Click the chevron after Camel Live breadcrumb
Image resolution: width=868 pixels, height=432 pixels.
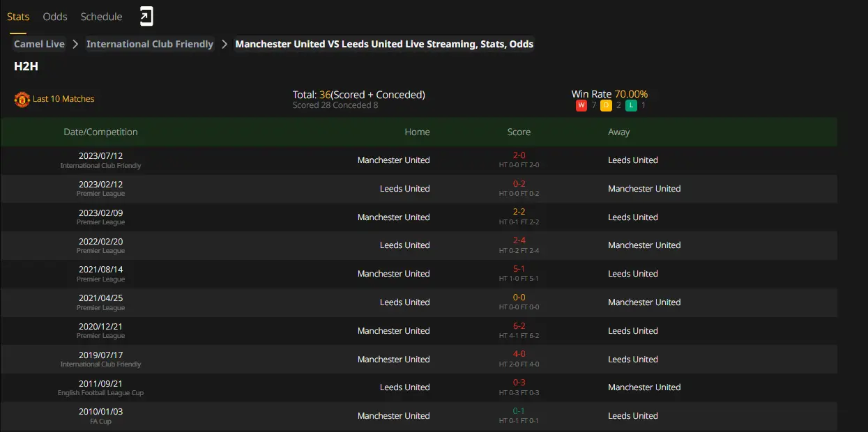click(75, 44)
